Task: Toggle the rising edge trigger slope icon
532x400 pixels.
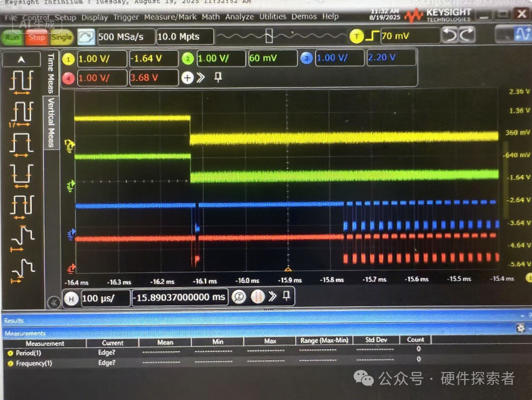Action: [x=372, y=36]
